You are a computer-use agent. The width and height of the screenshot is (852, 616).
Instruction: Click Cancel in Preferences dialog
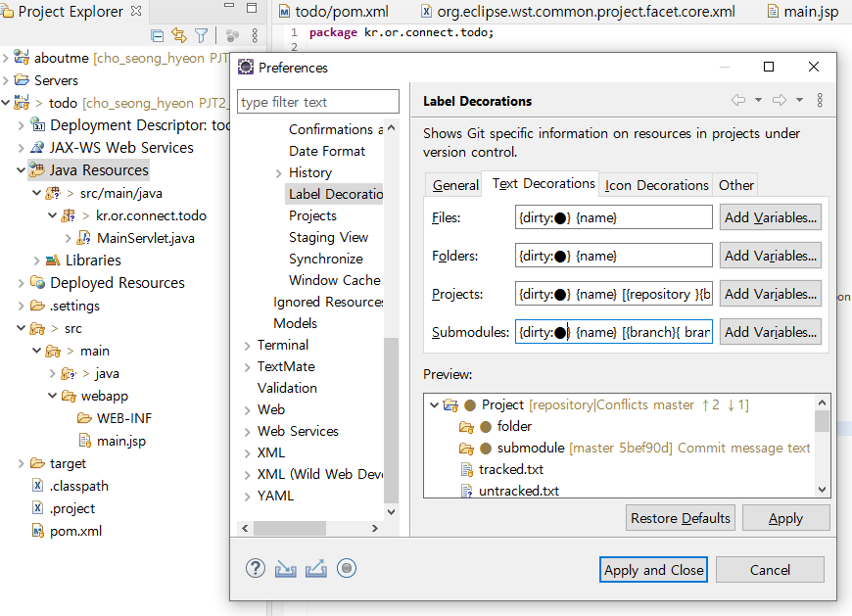pos(770,569)
